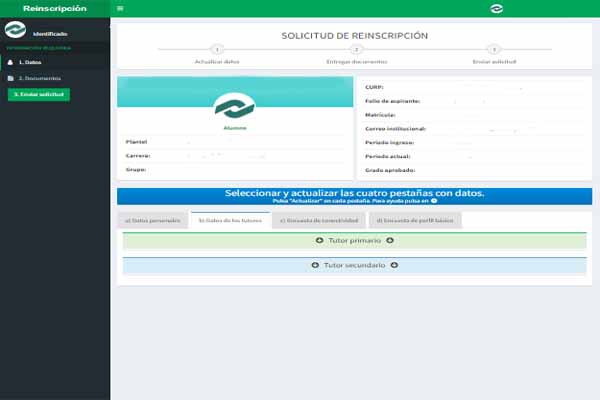Click the student profile logo image

pyautogui.click(x=235, y=106)
